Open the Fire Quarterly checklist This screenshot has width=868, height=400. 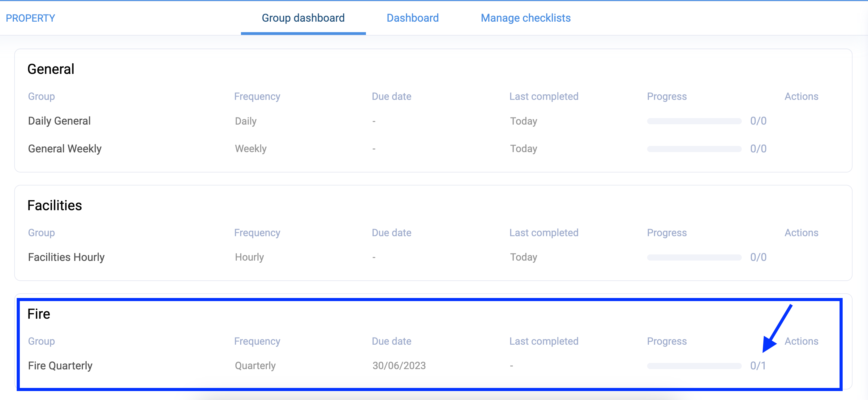60,365
